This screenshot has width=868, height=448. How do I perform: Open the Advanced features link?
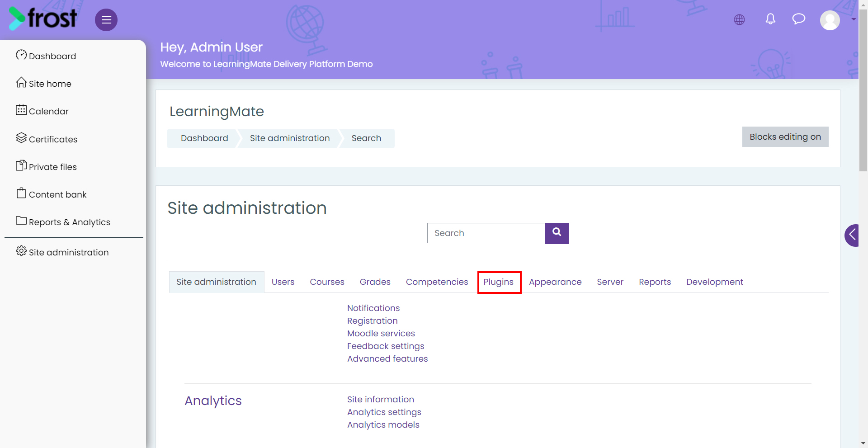[x=387, y=358]
